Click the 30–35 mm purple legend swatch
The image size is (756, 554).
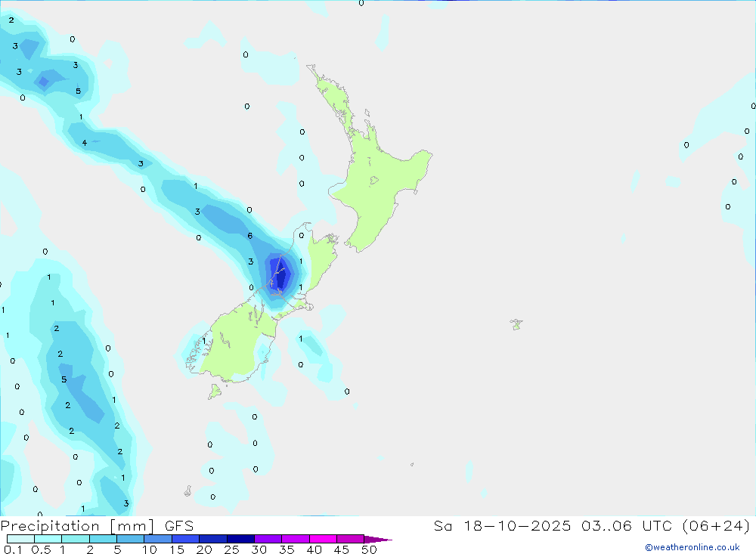[x=268, y=539]
